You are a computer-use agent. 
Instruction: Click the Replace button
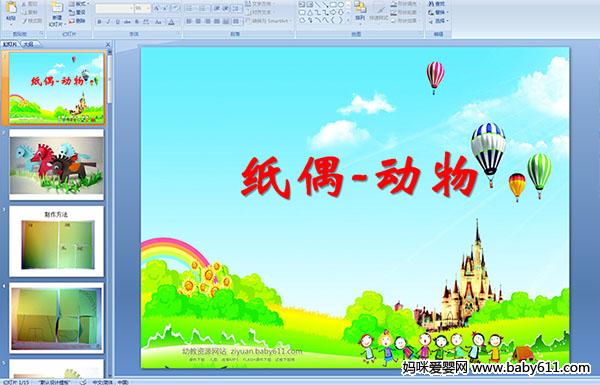tap(437, 12)
